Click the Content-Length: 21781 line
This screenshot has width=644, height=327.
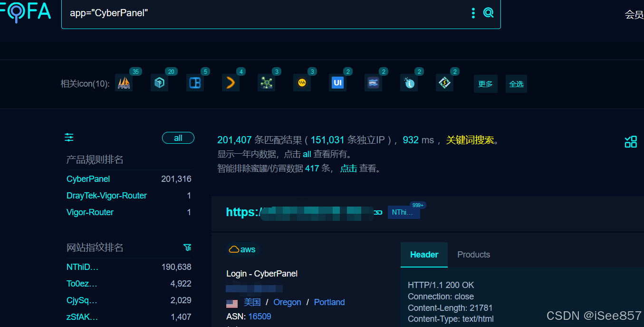[450, 308]
